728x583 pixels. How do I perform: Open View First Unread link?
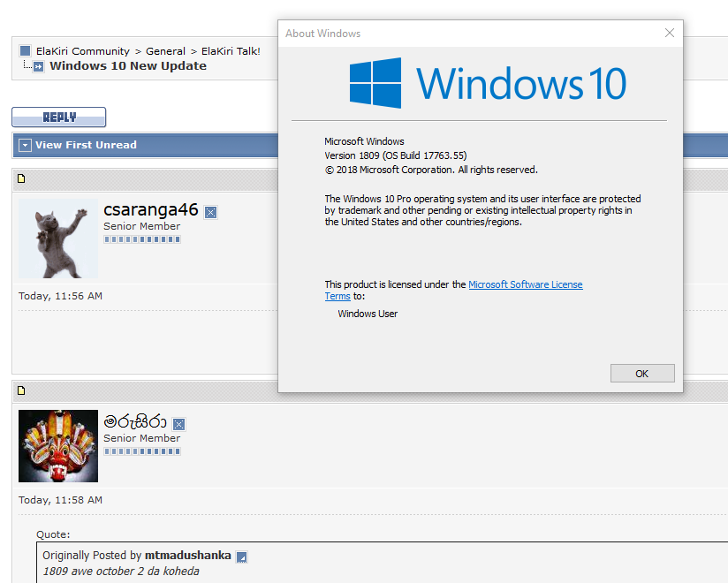(x=86, y=145)
